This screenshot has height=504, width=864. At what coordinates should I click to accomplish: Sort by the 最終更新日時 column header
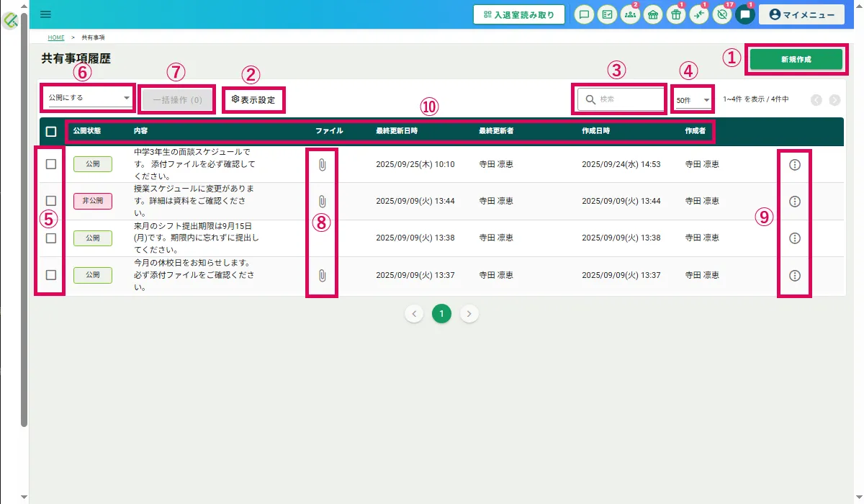click(x=397, y=132)
